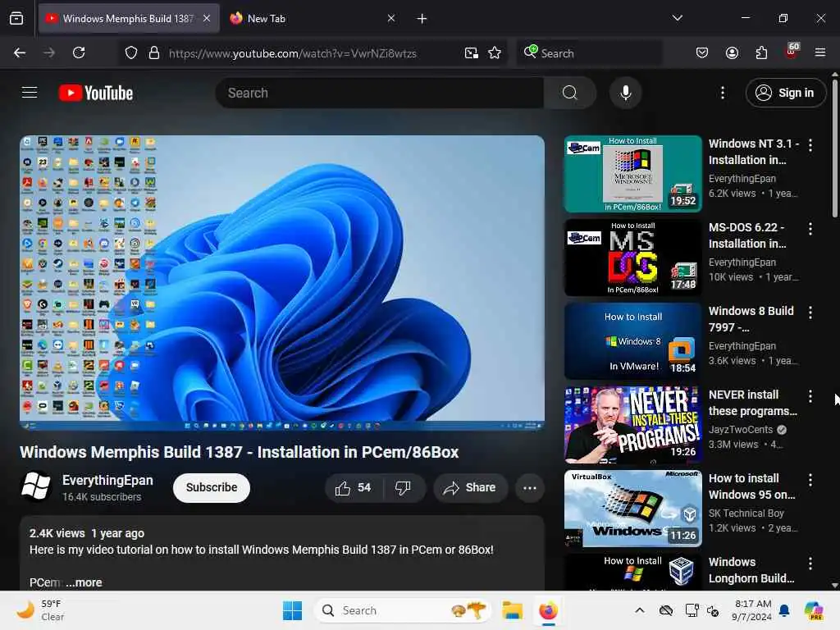The width and height of the screenshot is (840, 630).
Task: Open Windows NT 3.1 Installation video title
Action: (754, 152)
